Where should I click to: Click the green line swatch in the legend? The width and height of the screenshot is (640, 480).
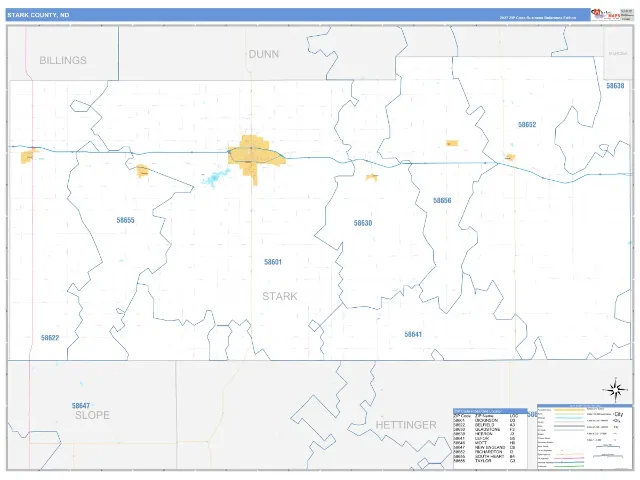569,466
